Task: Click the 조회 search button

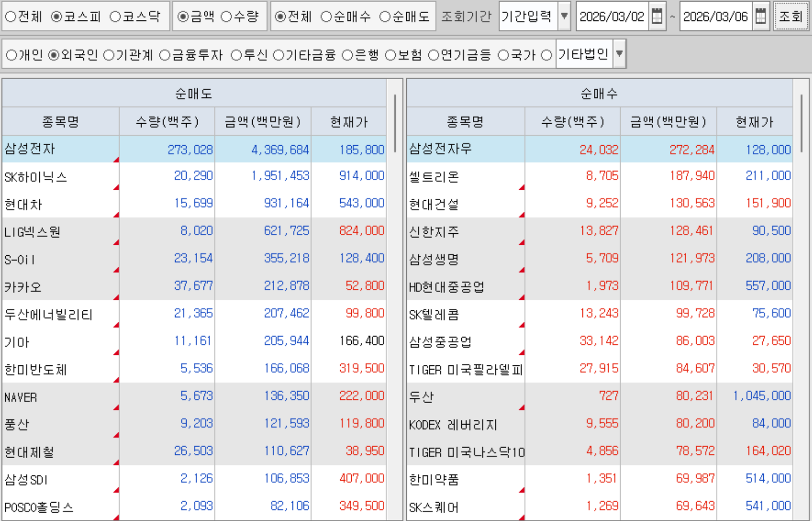Action: 791,17
